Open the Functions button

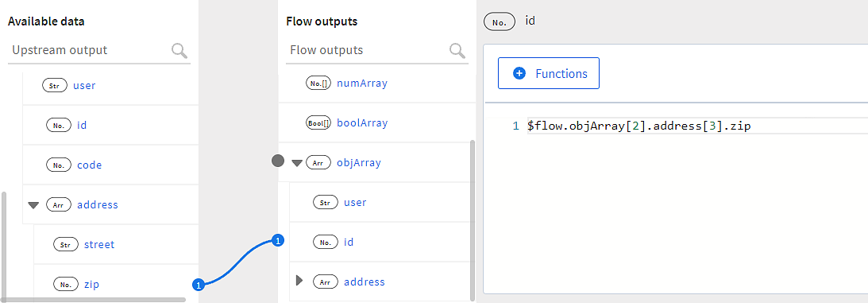pyautogui.click(x=549, y=73)
